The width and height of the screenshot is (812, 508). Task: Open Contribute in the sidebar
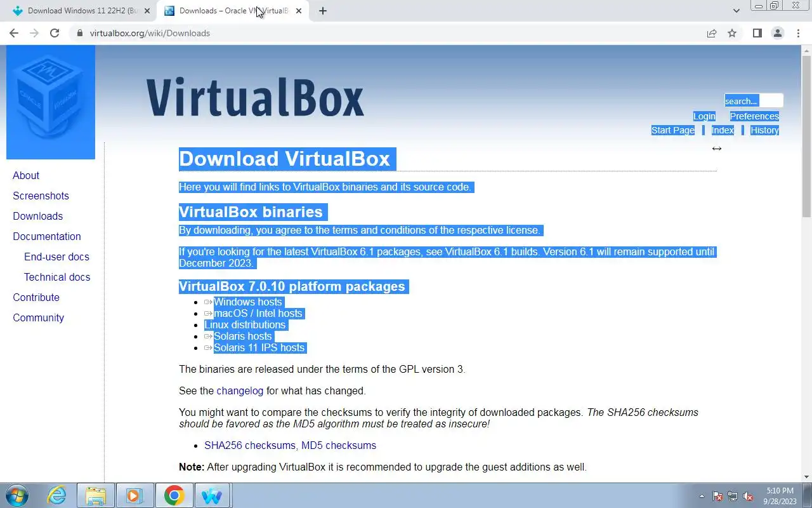tap(36, 297)
